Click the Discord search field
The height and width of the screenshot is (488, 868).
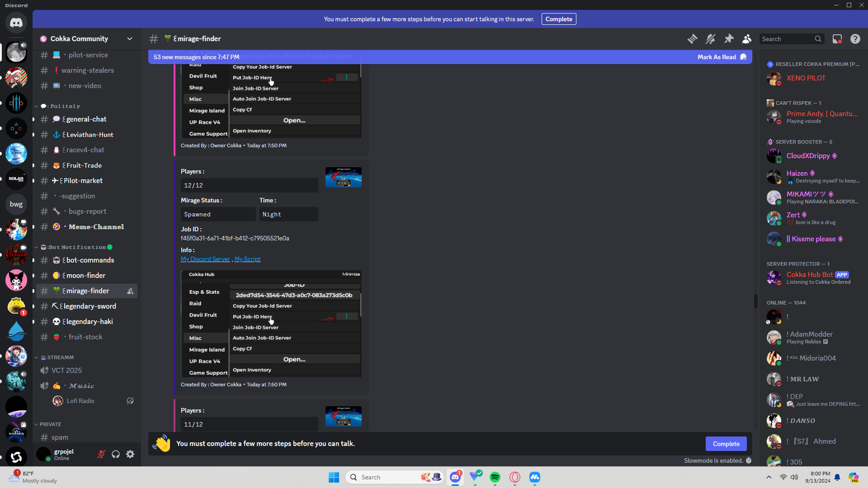pos(791,39)
